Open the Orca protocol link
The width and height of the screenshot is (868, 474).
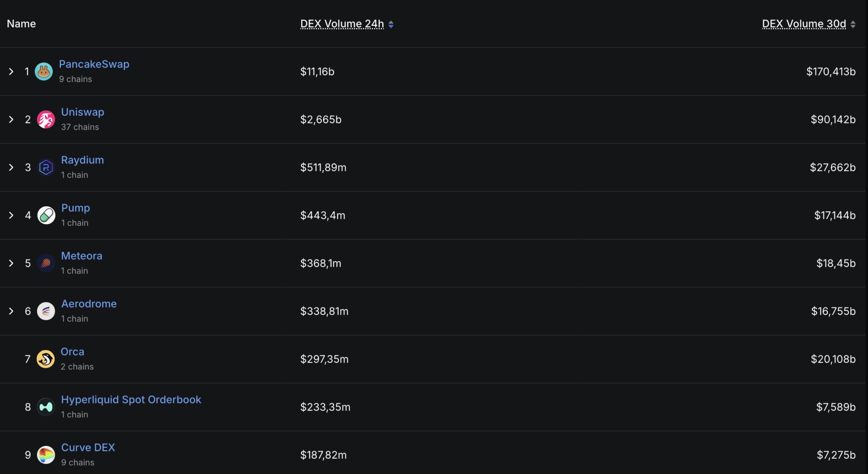(x=72, y=352)
